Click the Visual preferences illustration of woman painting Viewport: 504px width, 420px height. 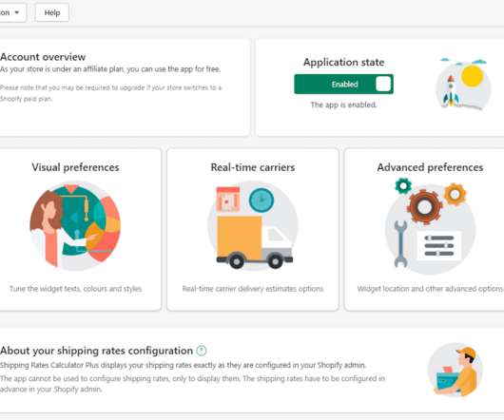click(x=75, y=226)
